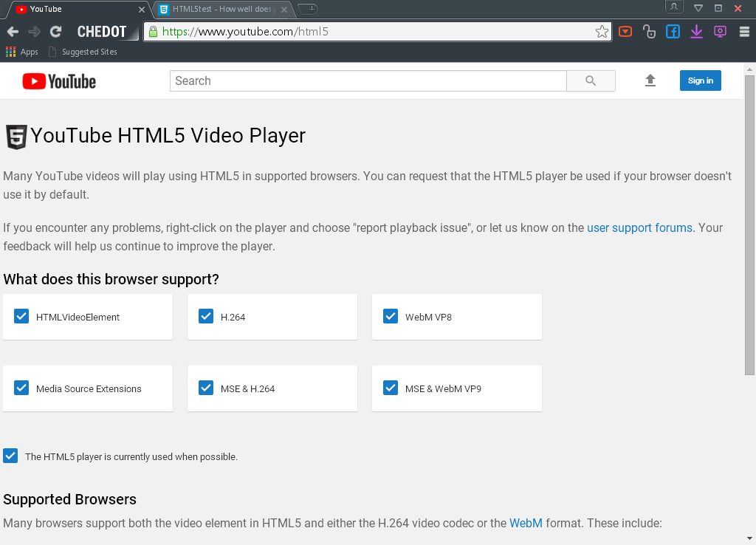Click the Facebook share icon

pos(673,32)
